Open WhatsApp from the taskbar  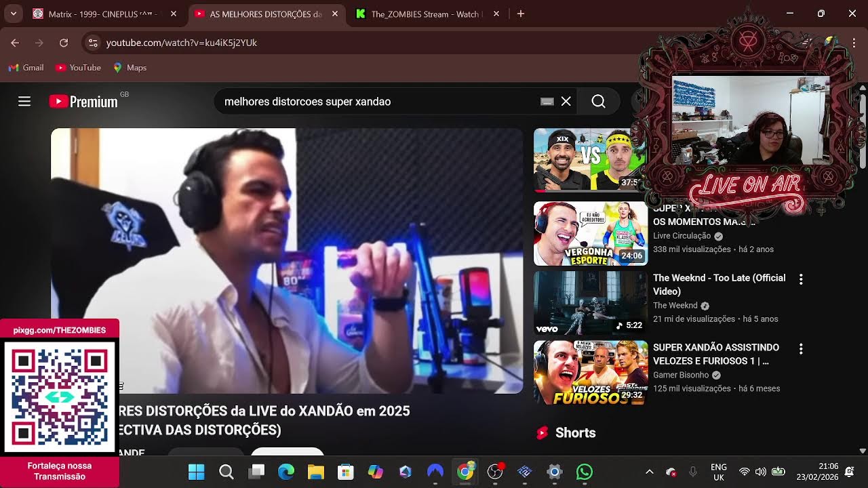[585, 472]
